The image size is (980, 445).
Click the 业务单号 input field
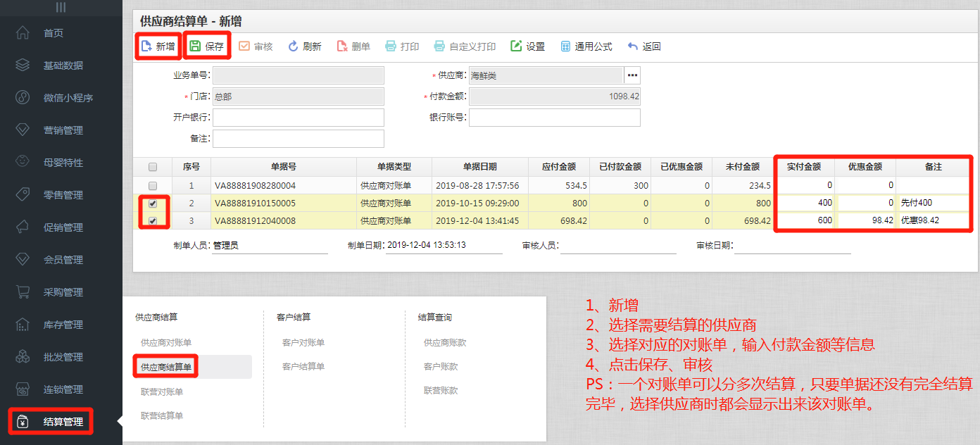(x=299, y=75)
